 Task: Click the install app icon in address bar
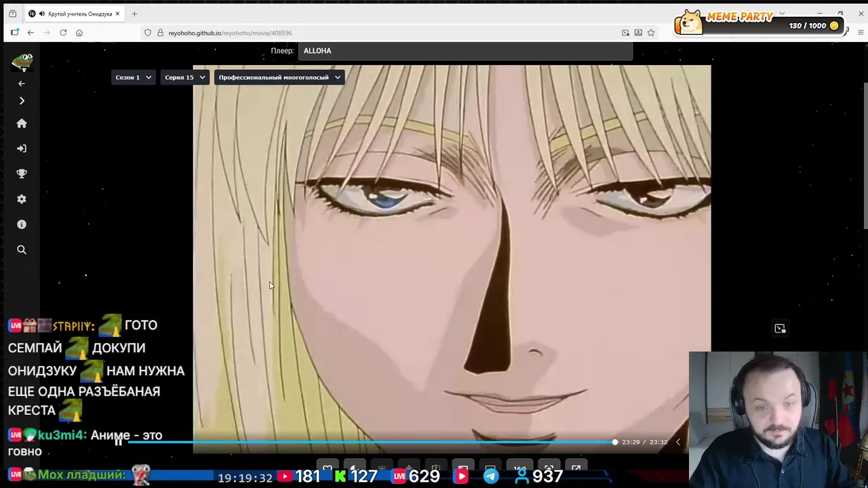[638, 33]
